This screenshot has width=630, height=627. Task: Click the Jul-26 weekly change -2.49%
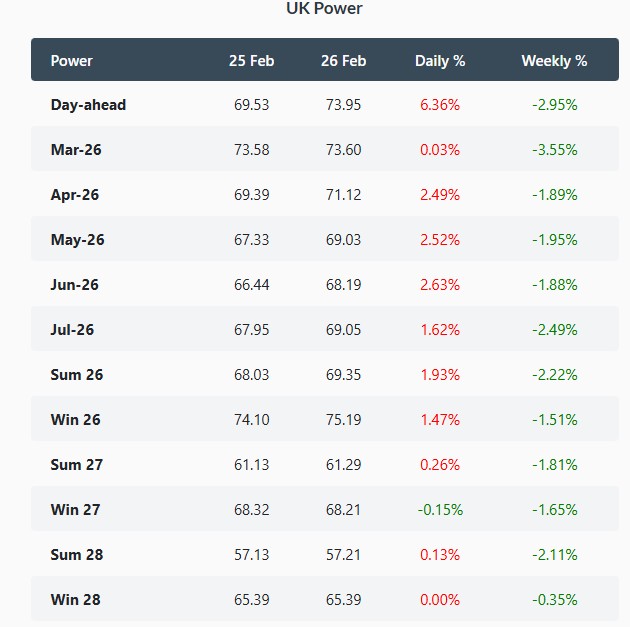click(x=553, y=330)
